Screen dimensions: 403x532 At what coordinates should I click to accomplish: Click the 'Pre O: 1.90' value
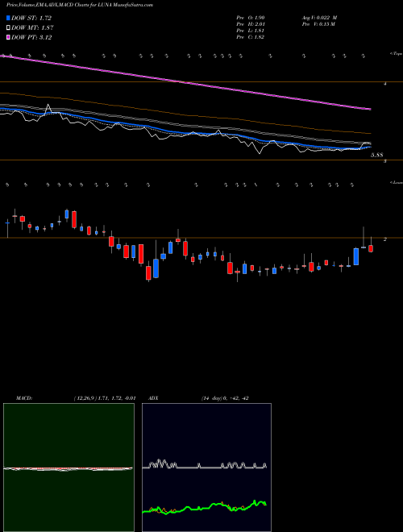[x=251, y=18]
